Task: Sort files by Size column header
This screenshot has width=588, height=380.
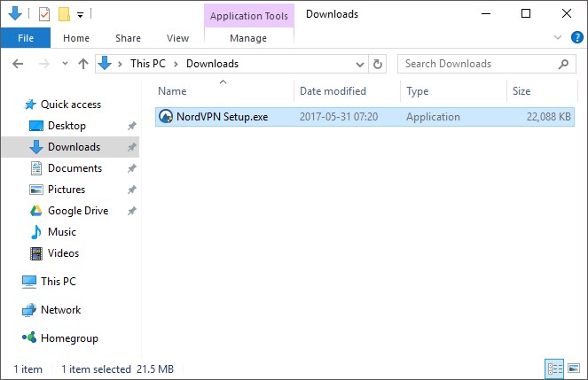Action: click(521, 91)
